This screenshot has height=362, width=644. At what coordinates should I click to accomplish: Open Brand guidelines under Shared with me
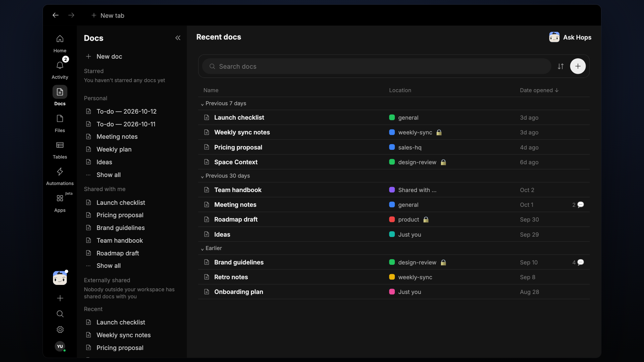pyautogui.click(x=120, y=228)
